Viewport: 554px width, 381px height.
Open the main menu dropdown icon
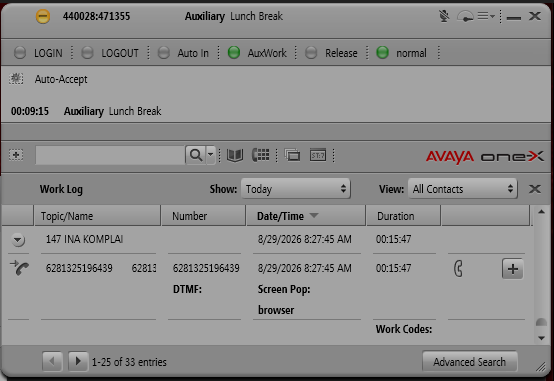[486, 16]
